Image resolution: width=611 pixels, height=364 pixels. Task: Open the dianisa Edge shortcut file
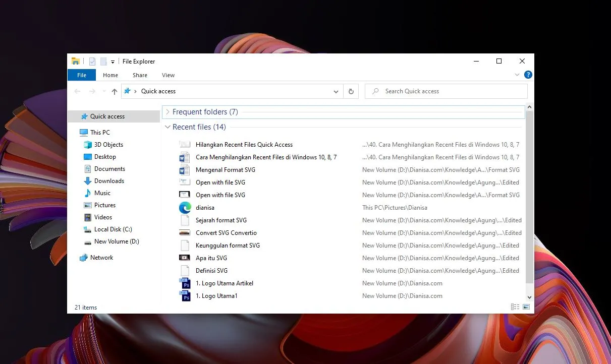coord(205,208)
